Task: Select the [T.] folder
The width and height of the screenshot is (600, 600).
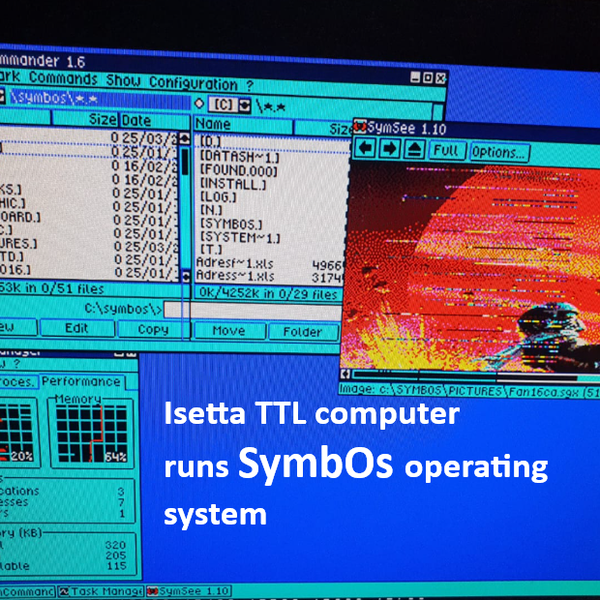Action: point(211,249)
